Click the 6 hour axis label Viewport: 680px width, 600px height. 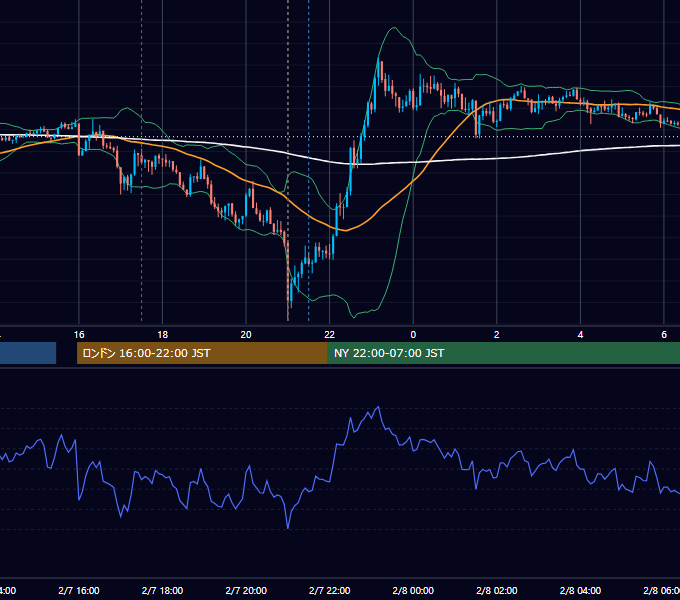(664, 335)
